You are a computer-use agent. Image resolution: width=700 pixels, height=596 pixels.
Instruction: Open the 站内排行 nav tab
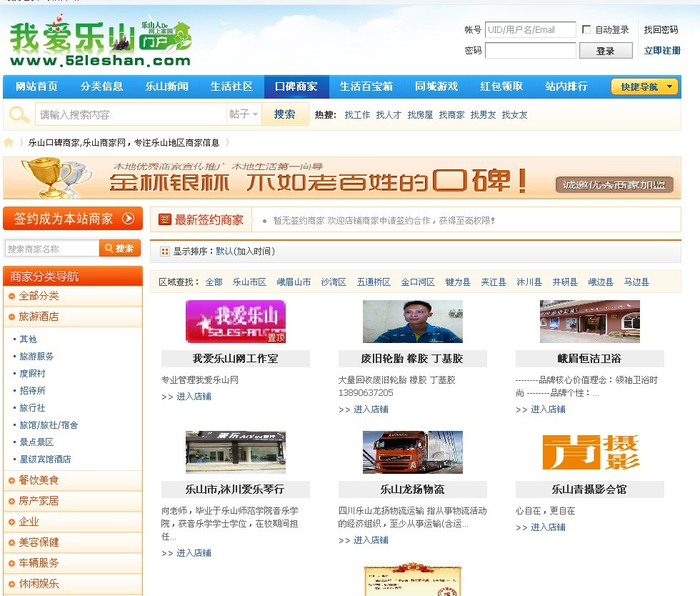[x=566, y=86]
